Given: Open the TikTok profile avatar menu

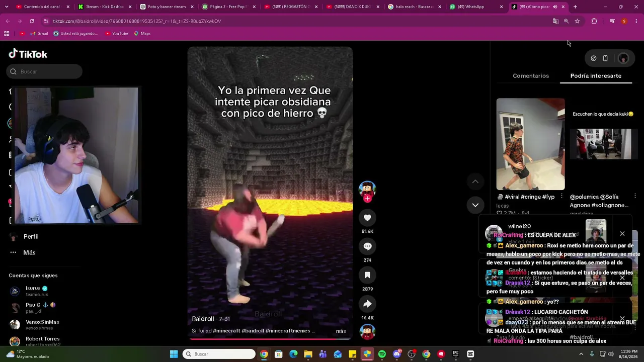Looking at the screenshot, I should [623, 58].
